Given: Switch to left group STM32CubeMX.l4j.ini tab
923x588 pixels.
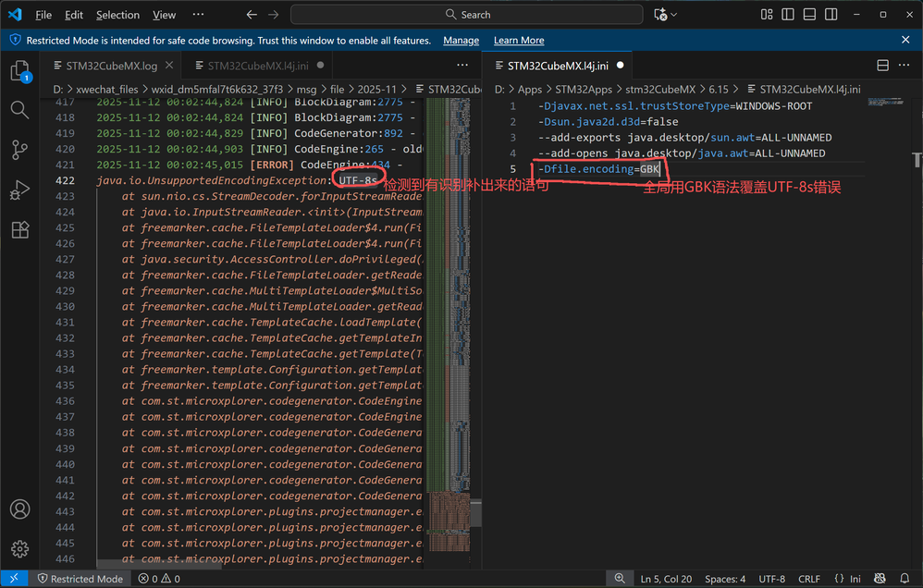Looking at the screenshot, I should pos(258,66).
